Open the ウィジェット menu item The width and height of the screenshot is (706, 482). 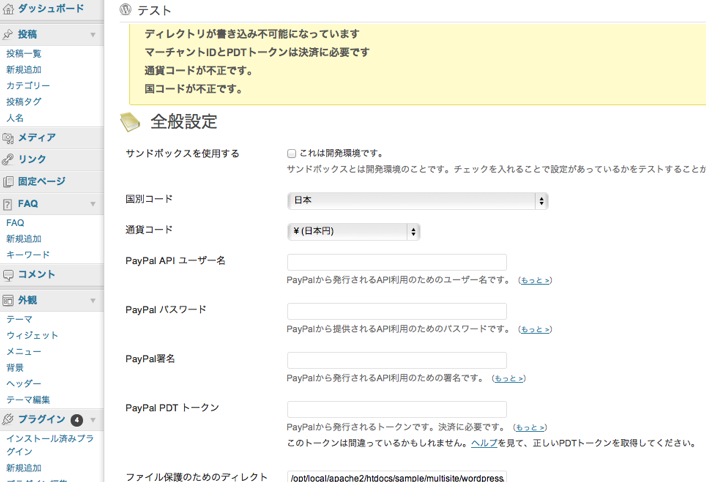coord(32,336)
